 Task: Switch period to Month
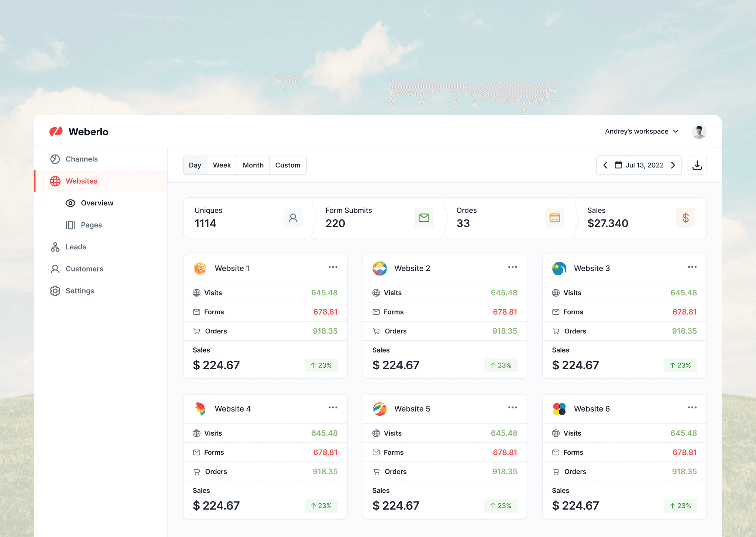(253, 165)
